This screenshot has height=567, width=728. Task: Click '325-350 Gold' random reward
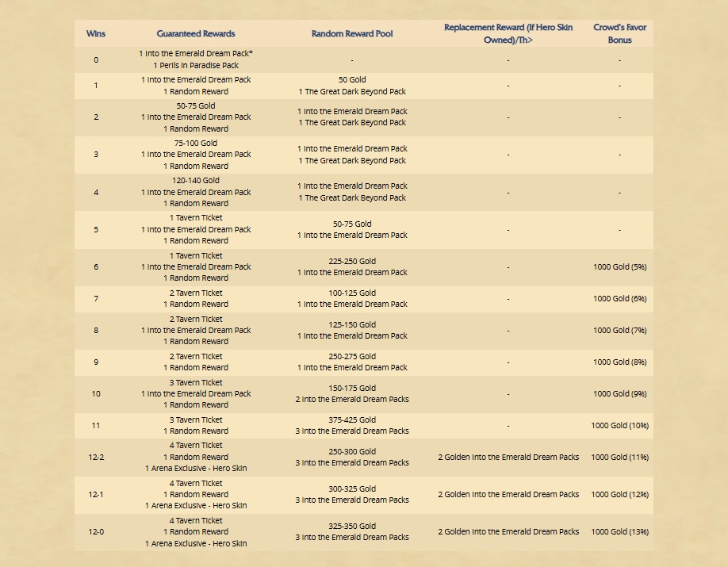[x=352, y=526]
